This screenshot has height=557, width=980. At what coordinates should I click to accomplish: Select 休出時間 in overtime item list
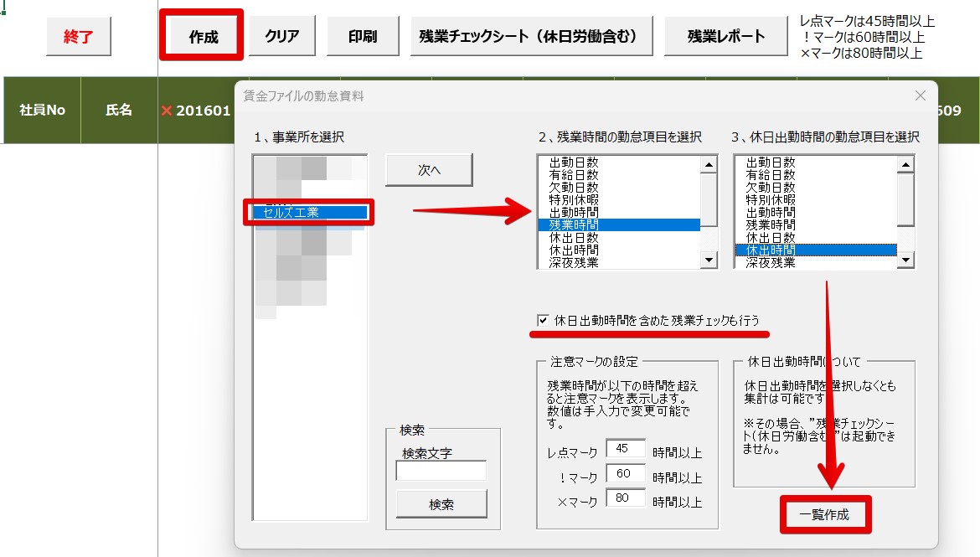[619, 250]
